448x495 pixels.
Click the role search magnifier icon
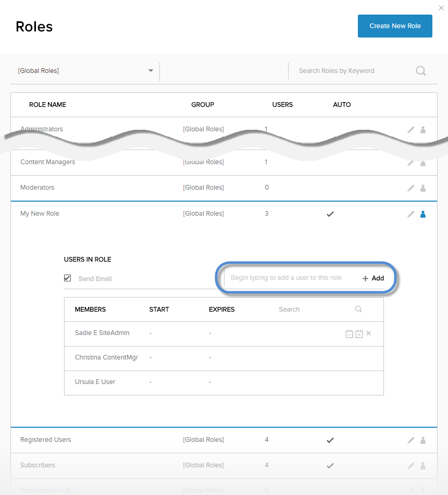(421, 71)
